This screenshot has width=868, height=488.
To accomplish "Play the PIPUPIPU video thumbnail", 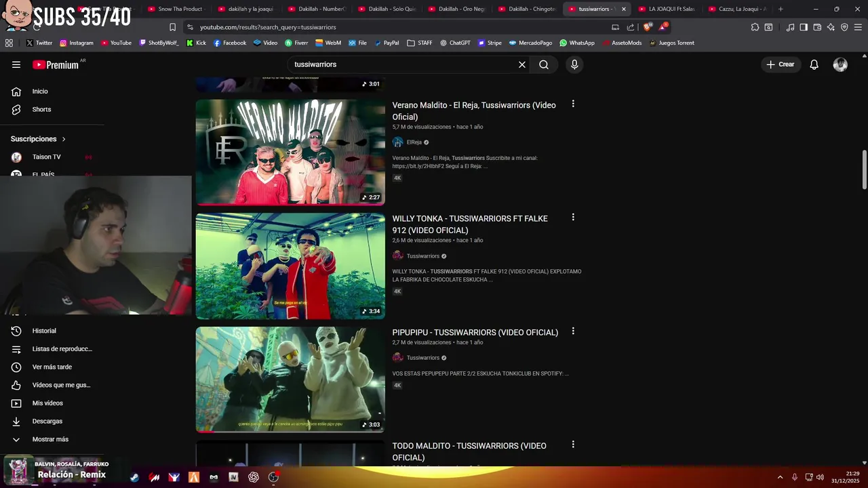I will (290, 380).
